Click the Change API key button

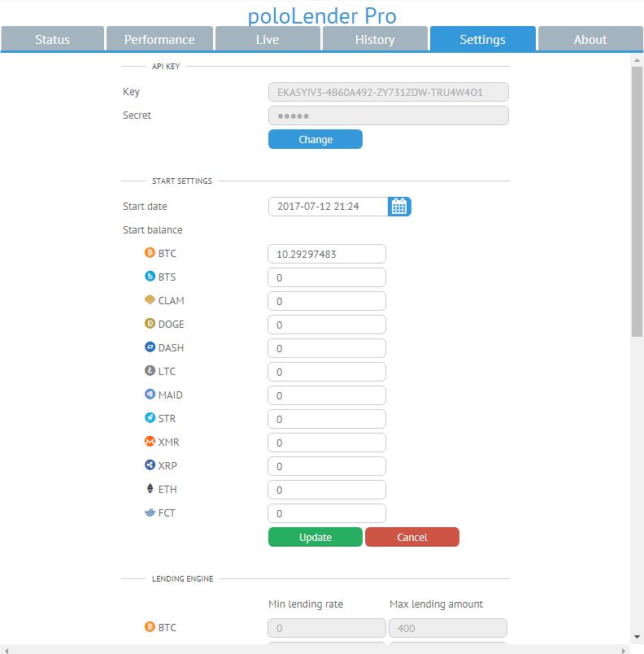(315, 139)
